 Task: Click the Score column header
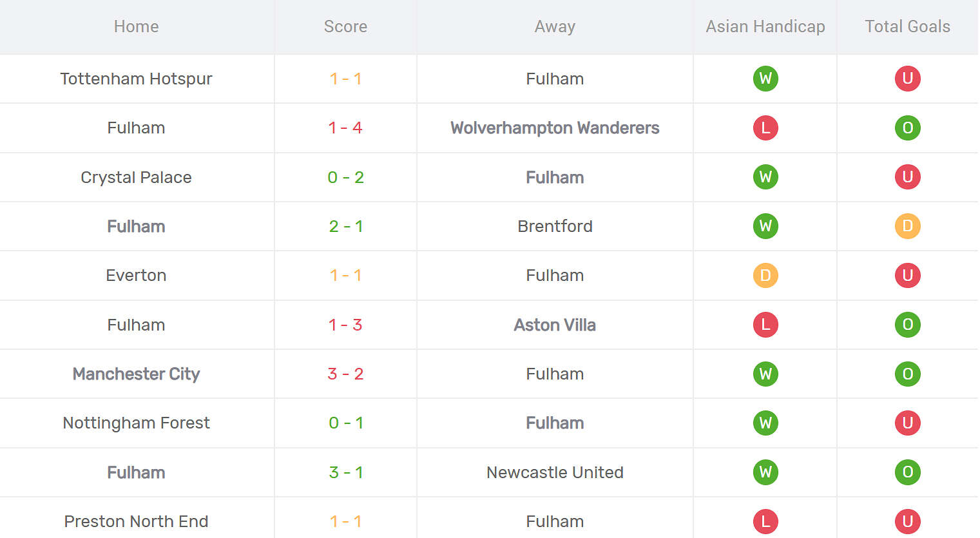345,26
